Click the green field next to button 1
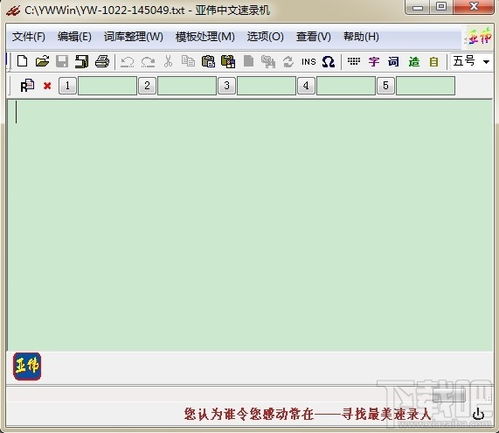 [107, 86]
